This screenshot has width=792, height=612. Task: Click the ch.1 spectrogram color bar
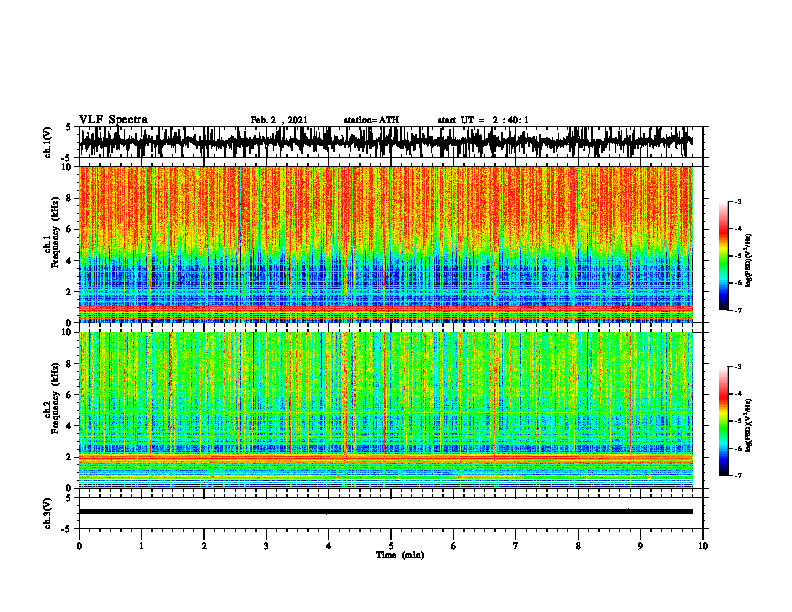[723, 256]
